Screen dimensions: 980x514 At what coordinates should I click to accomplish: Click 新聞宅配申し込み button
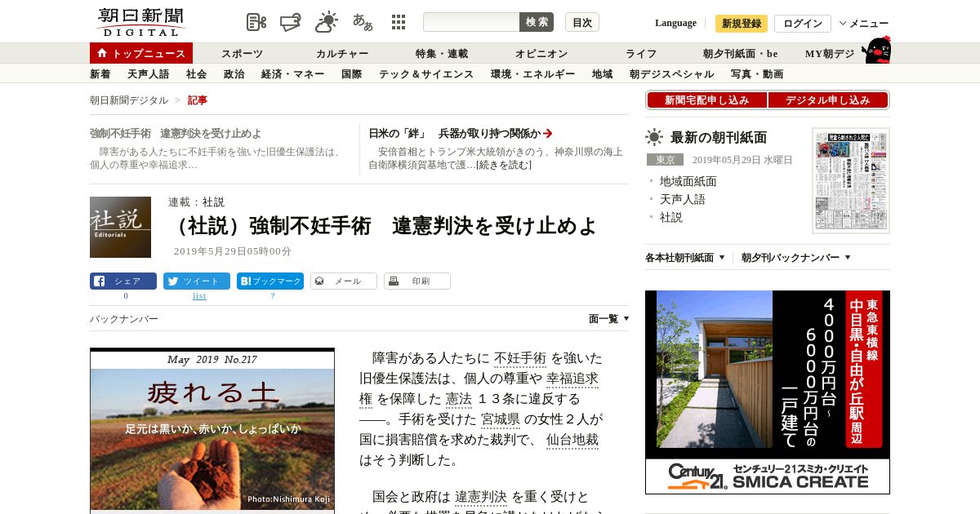pos(706,100)
